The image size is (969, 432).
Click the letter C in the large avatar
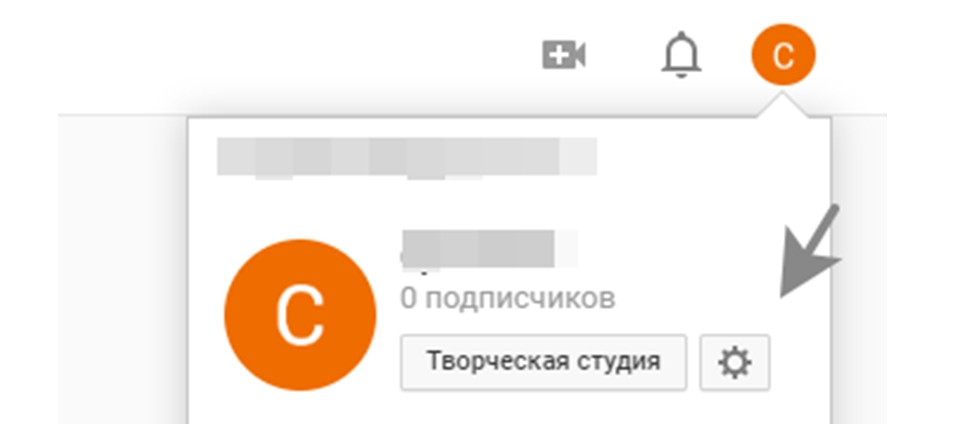click(x=300, y=315)
